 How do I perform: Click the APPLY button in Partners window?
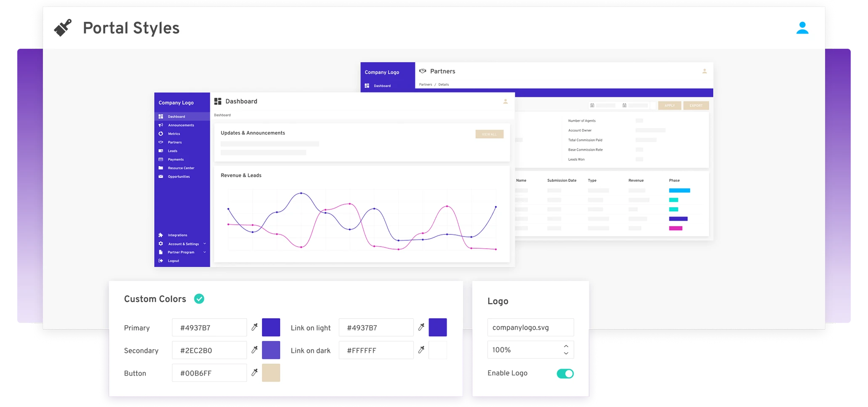[x=670, y=106]
